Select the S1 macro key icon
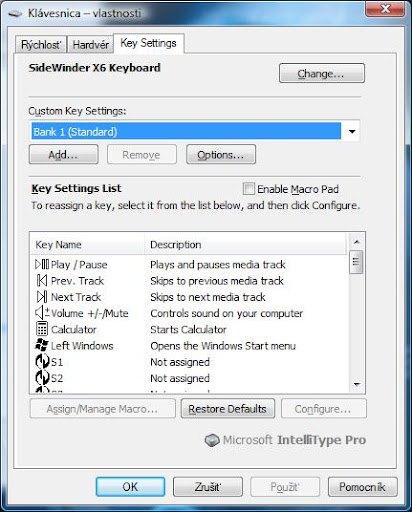412x512 pixels. click(42, 361)
